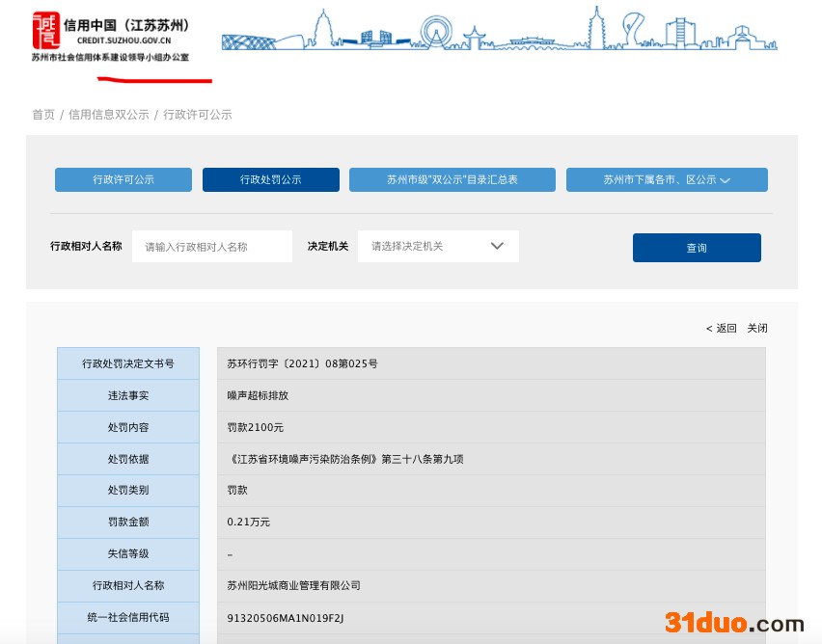Focus the 行政相对人名称 input field
This screenshot has width=822, height=644.
[211, 247]
